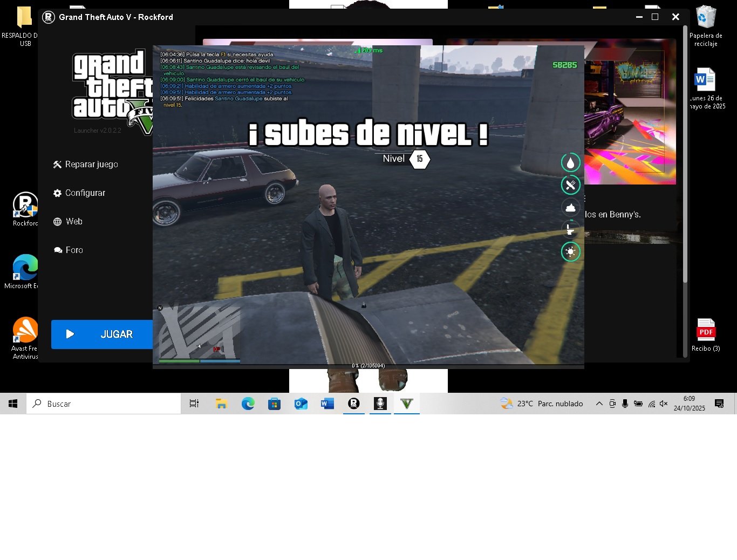Click the minimap in the game view
The height and width of the screenshot is (560, 737).
[x=199, y=333]
